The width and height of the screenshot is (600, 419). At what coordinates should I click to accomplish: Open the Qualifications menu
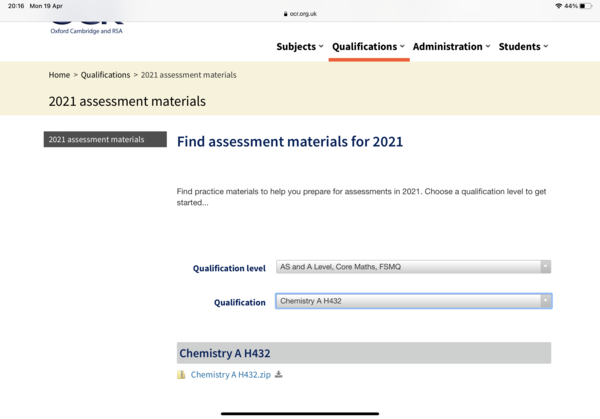pyautogui.click(x=368, y=47)
